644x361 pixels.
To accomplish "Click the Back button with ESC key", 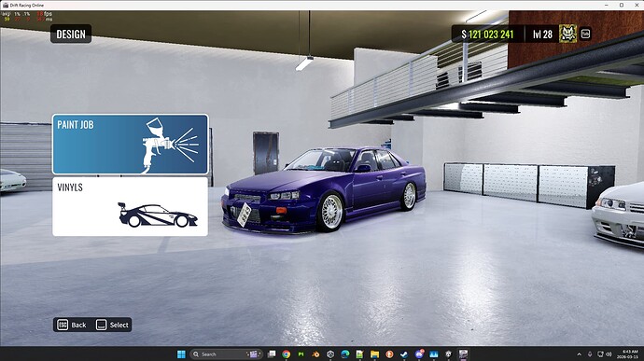I will (x=72, y=325).
